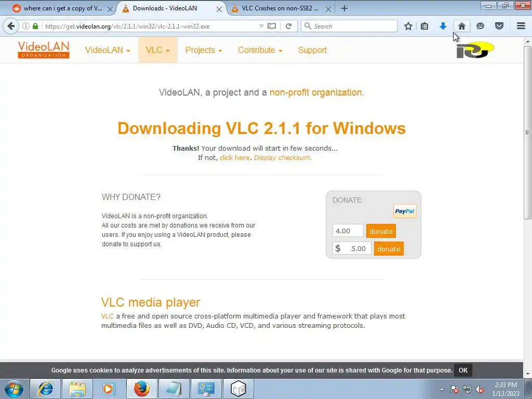This screenshot has height=399, width=532.
Task: Click the 'click here' download link
Action: point(234,158)
